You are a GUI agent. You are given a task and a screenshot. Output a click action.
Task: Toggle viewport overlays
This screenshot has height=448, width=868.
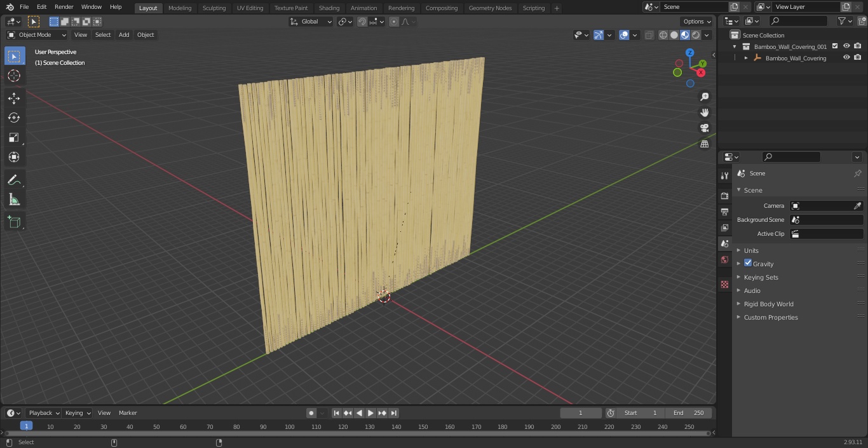[x=624, y=35]
